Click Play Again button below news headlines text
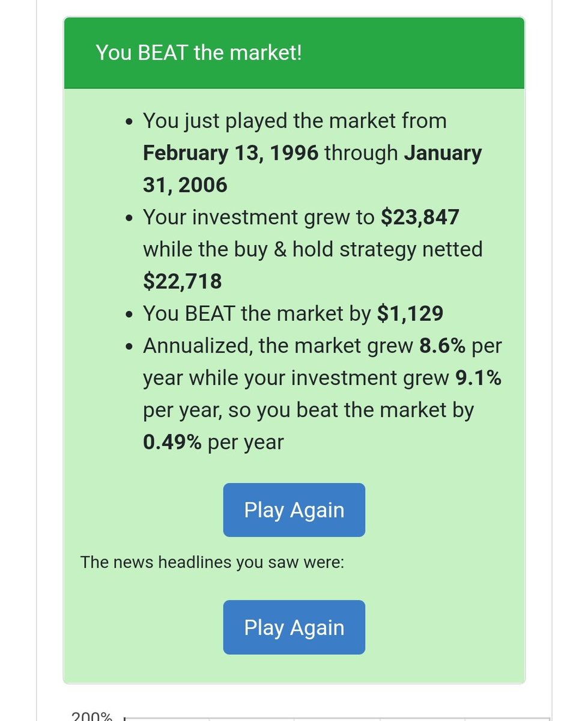Viewport: 588px width, 721px height. (x=294, y=627)
